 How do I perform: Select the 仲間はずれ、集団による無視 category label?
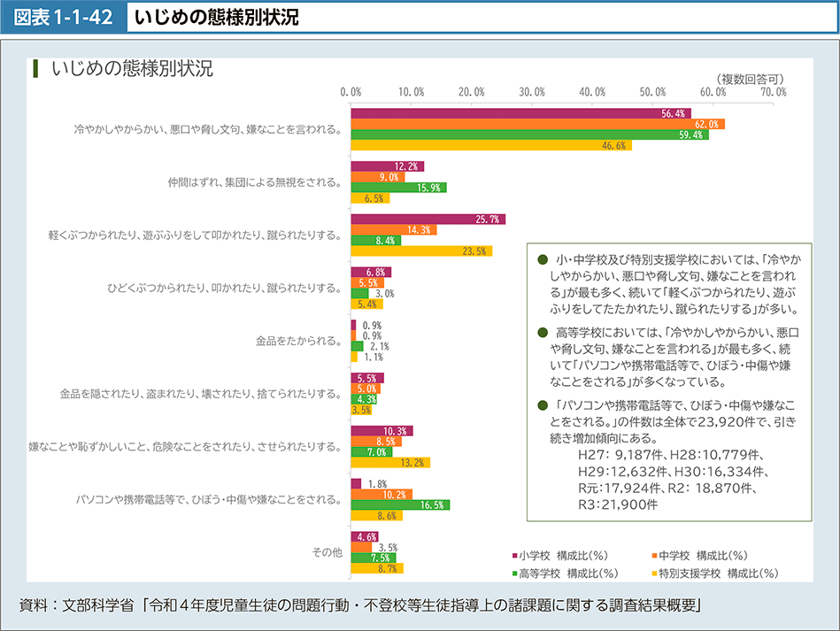click(x=255, y=182)
